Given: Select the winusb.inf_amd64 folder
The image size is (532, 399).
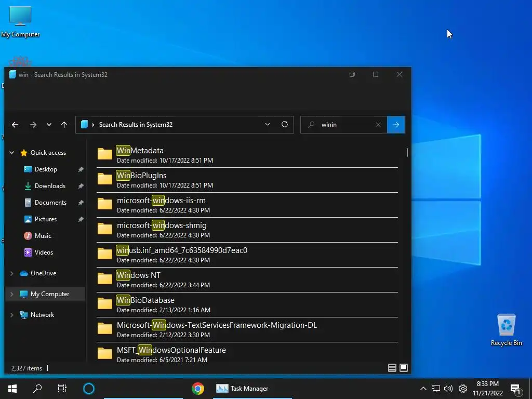Looking at the screenshot, I should coord(247,255).
